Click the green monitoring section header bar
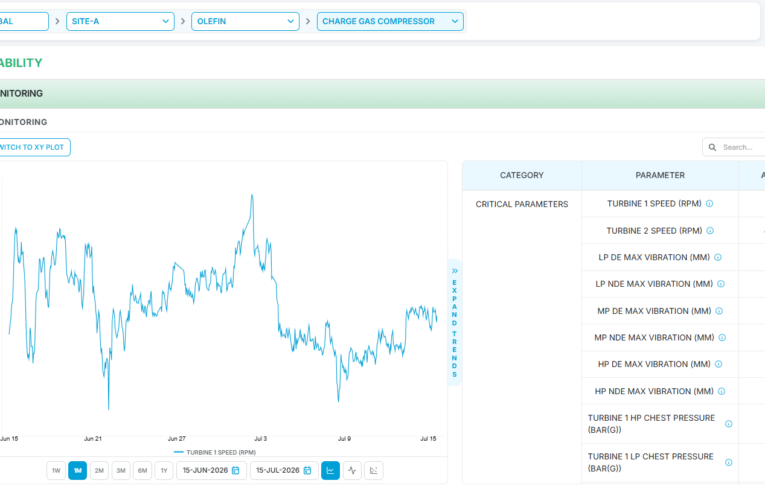This screenshot has width=765, height=495. click(x=382, y=94)
